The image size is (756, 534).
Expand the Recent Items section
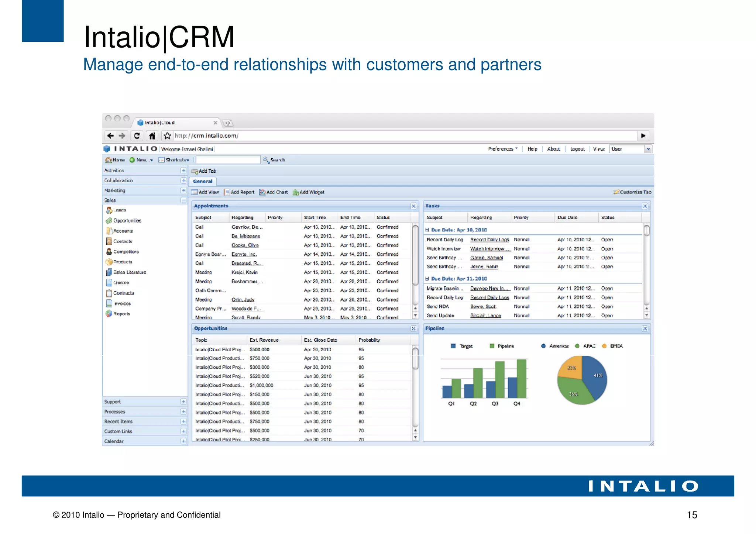click(x=183, y=421)
